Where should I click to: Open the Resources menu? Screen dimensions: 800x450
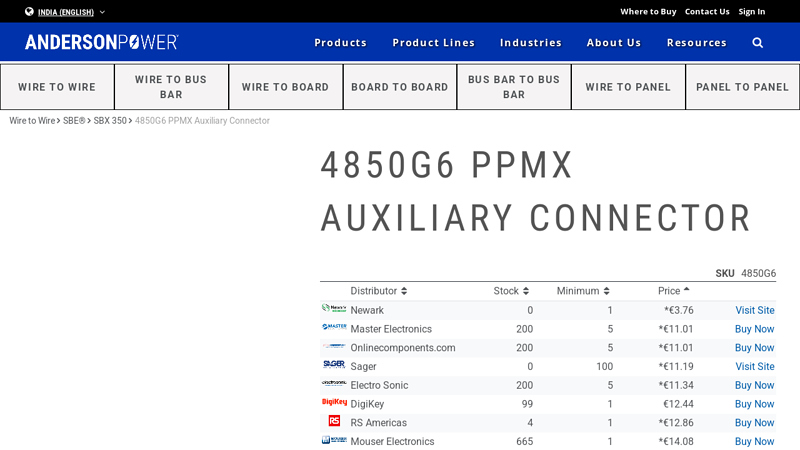click(x=696, y=43)
